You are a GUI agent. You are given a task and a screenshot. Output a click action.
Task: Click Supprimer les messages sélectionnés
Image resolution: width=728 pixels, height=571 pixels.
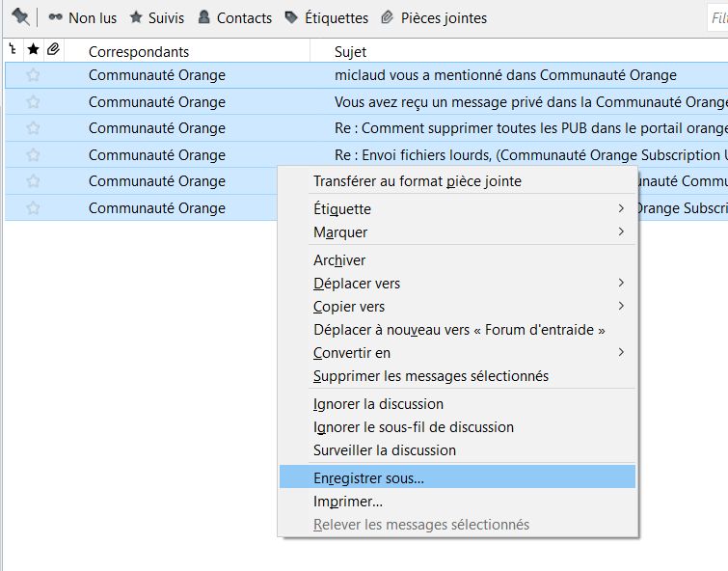tap(430, 376)
